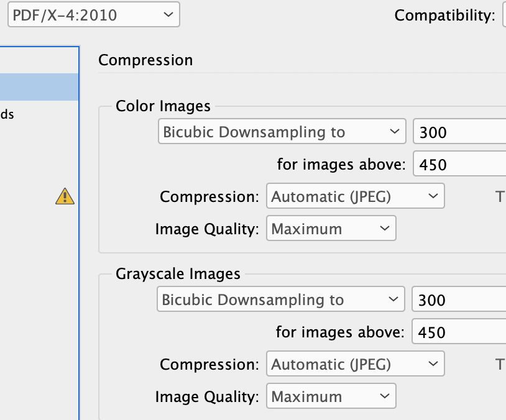Open the PDF/X-4:2010 standard dropdown

[94, 14]
